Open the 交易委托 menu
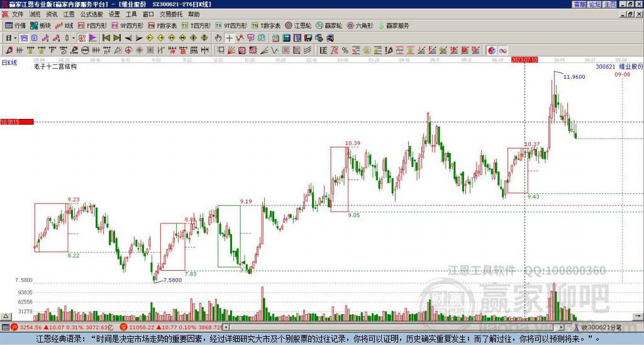 [x=171, y=14]
